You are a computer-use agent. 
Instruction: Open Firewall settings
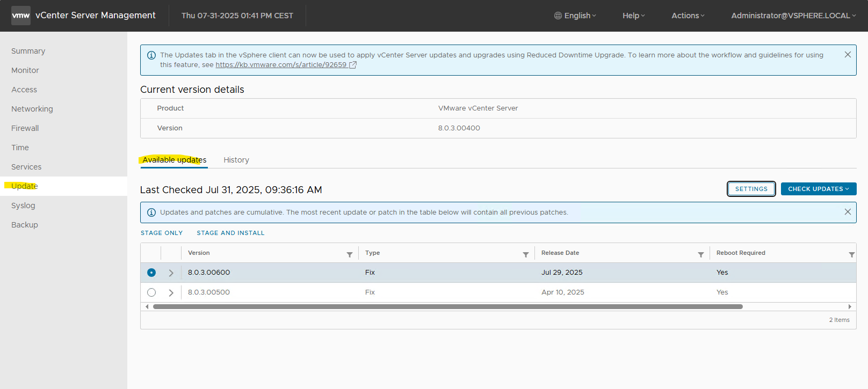[x=25, y=128]
